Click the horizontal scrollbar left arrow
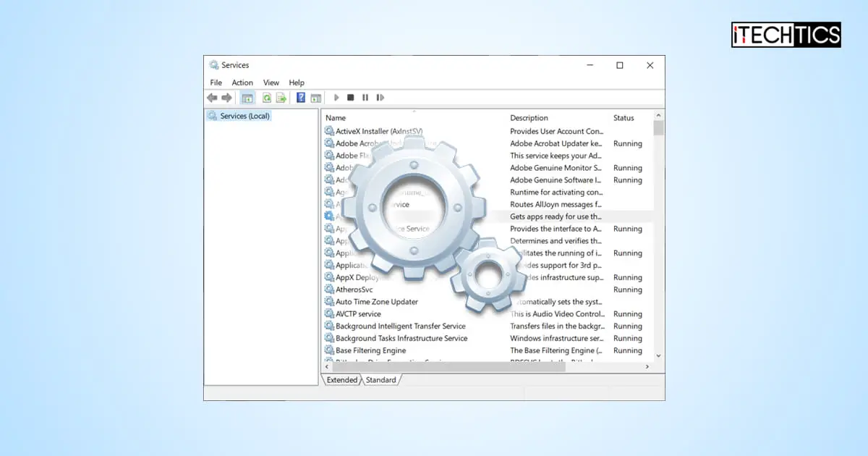 point(328,367)
